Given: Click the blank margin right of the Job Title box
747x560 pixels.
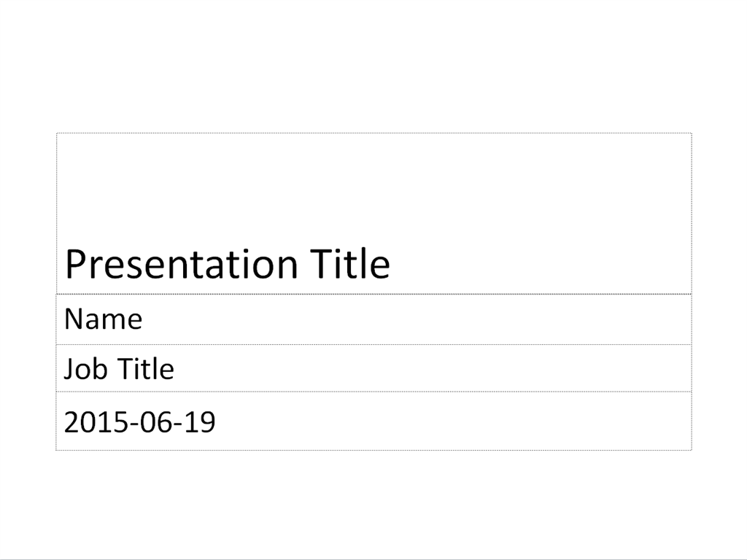Looking at the screenshot, I should pyautogui.click(x=719, y=369).
